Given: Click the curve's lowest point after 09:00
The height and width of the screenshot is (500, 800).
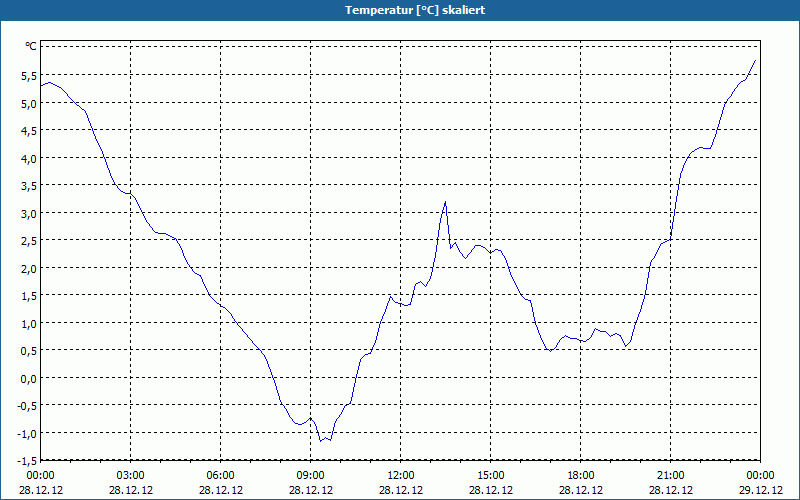Looking at the screenshot, I should click(x=320, y=441).
